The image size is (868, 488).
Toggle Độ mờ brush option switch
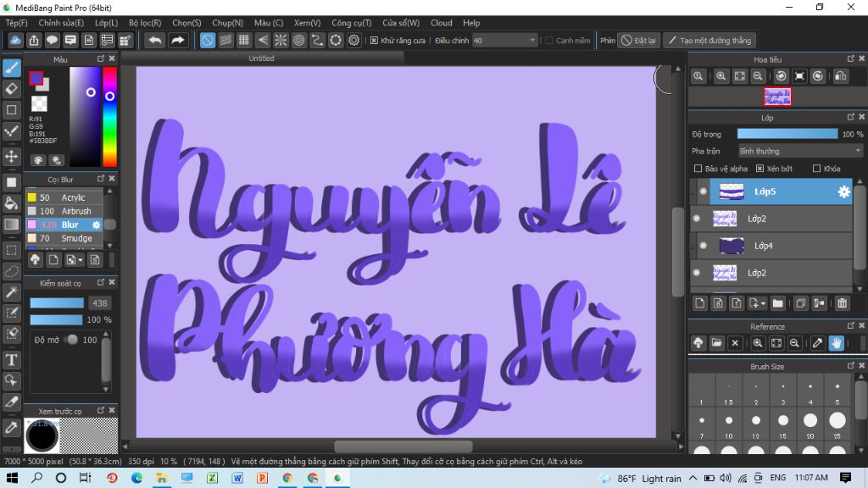71,340
